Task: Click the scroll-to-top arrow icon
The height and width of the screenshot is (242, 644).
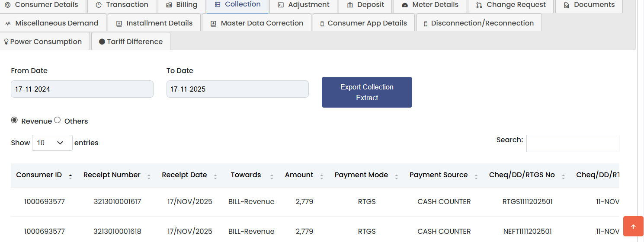Action: (x=633, y=226)
